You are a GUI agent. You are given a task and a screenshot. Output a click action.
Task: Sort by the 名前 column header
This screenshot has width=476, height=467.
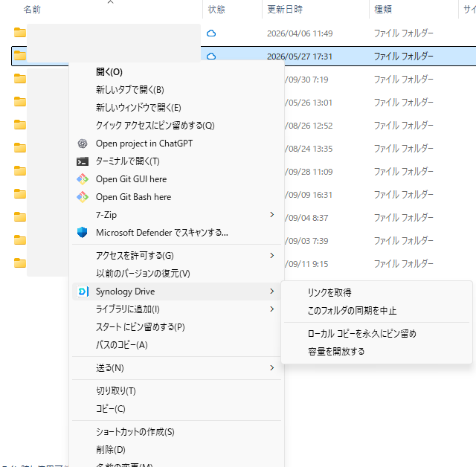pos(32,10)
